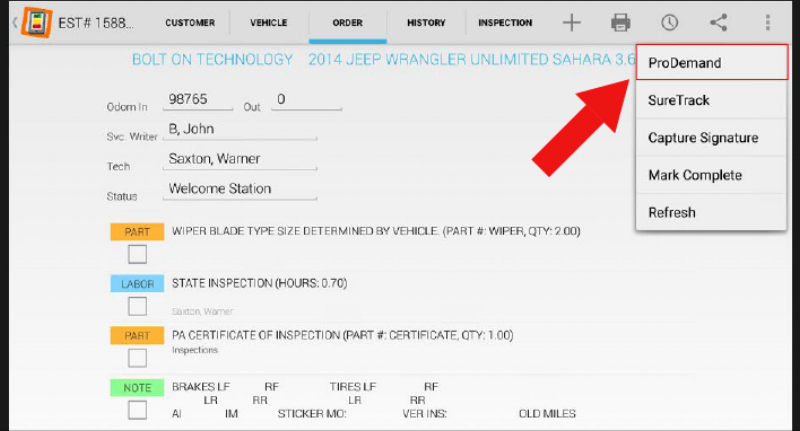Tap the share icon
The image size is (800, 431).
[718, 22]
